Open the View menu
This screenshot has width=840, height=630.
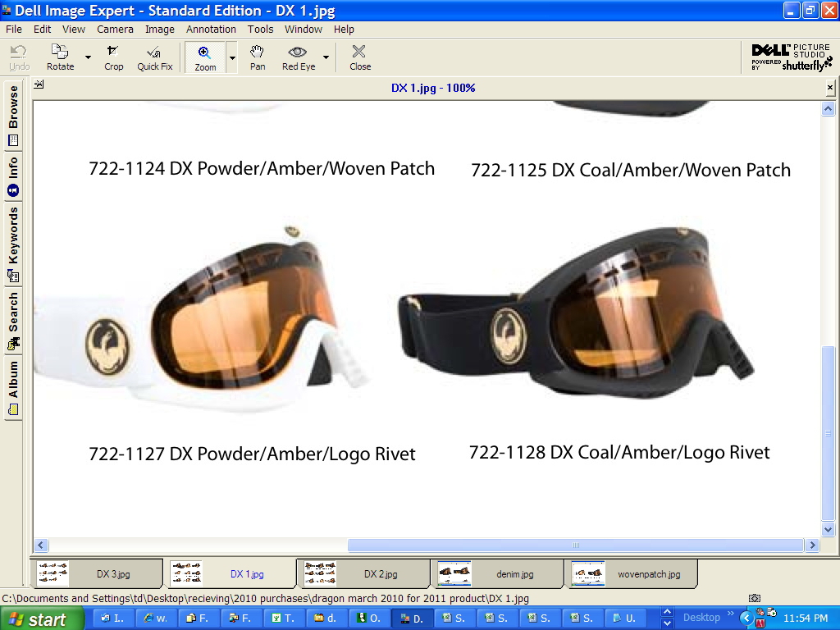click(73, 29)
